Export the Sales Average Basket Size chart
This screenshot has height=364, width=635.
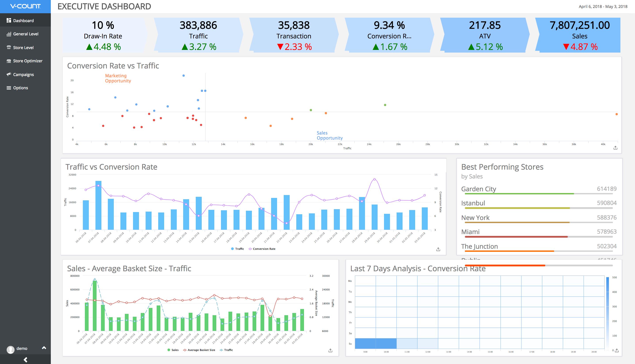(x=330, y=351)
